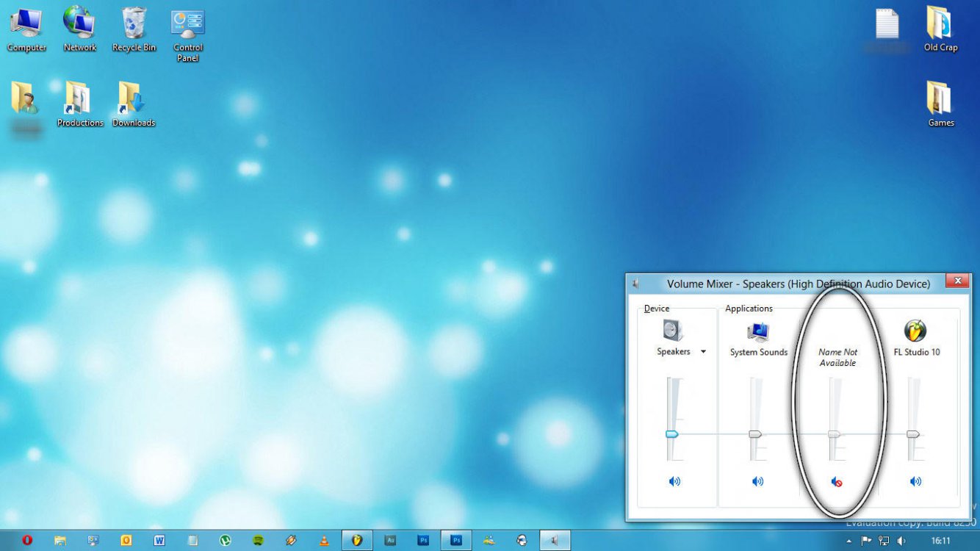Switch to FL Studio taskbar button
This screenshot has width=980, height=551.
click(x=357, y=540)
